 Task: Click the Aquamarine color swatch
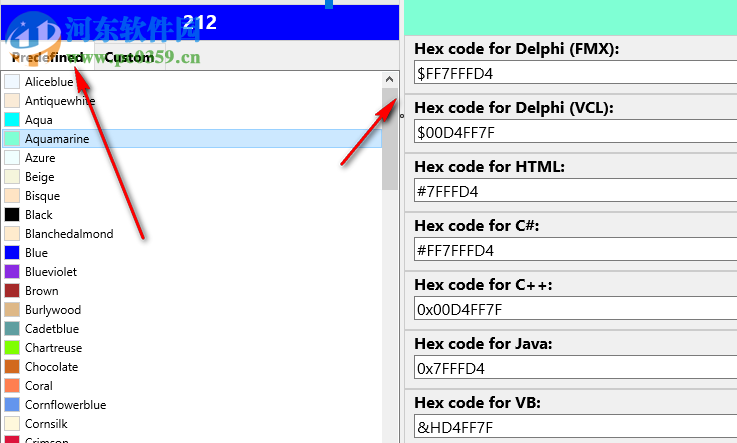pyautogui.click(x=12, y=139)
